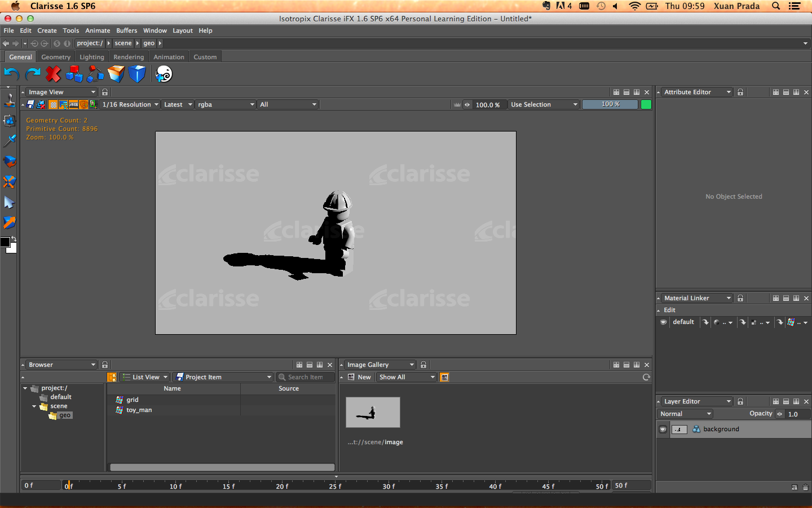Screen dimensions: 812x508
Task: Select the stamp tool in left sidebar
Action: [x=10, y=100]
